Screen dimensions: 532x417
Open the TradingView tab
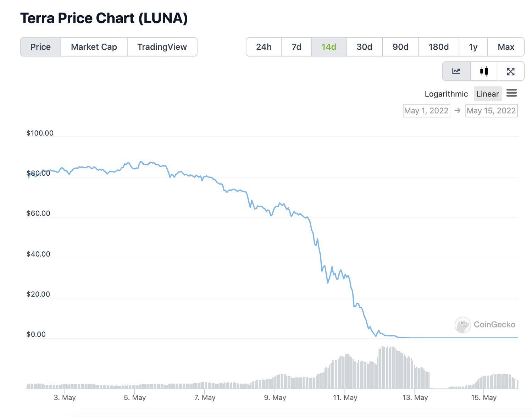[162, 47]
